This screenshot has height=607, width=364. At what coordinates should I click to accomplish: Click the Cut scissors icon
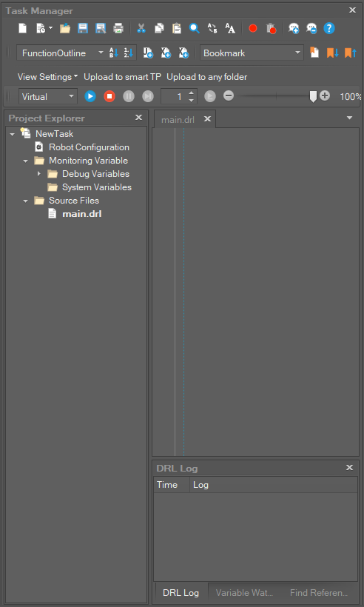(x=141, y=28)
